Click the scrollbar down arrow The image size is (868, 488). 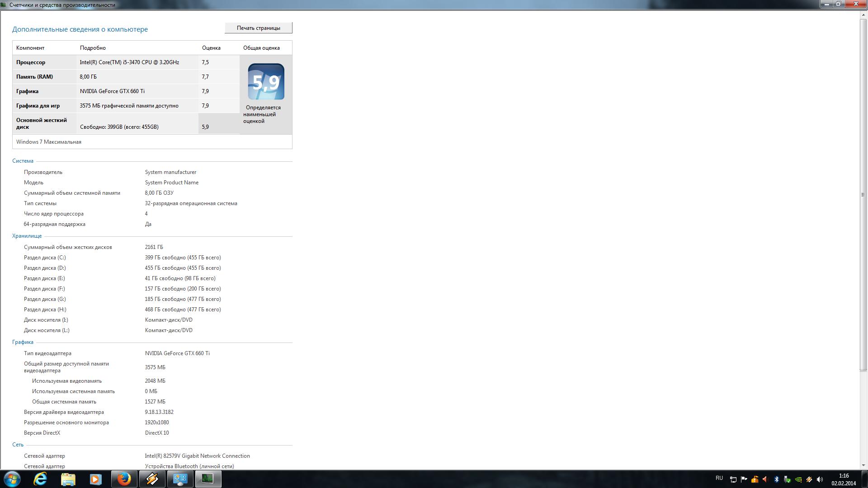tap(863, 465)
